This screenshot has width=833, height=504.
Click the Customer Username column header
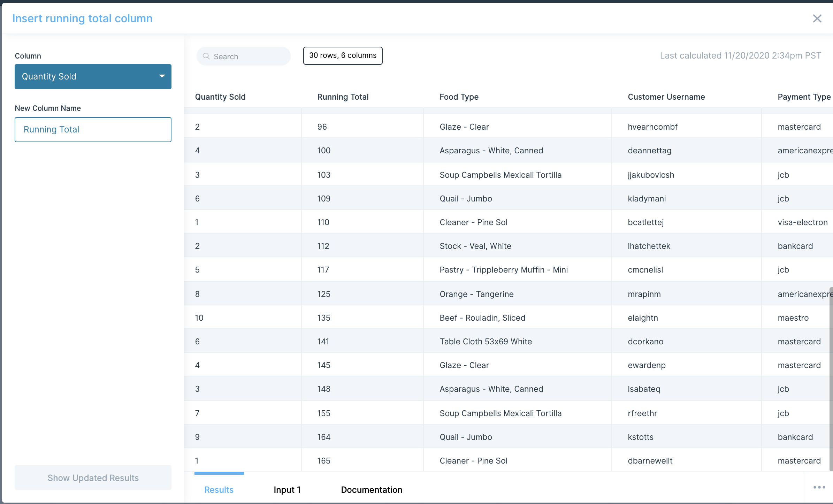[666, 97]
